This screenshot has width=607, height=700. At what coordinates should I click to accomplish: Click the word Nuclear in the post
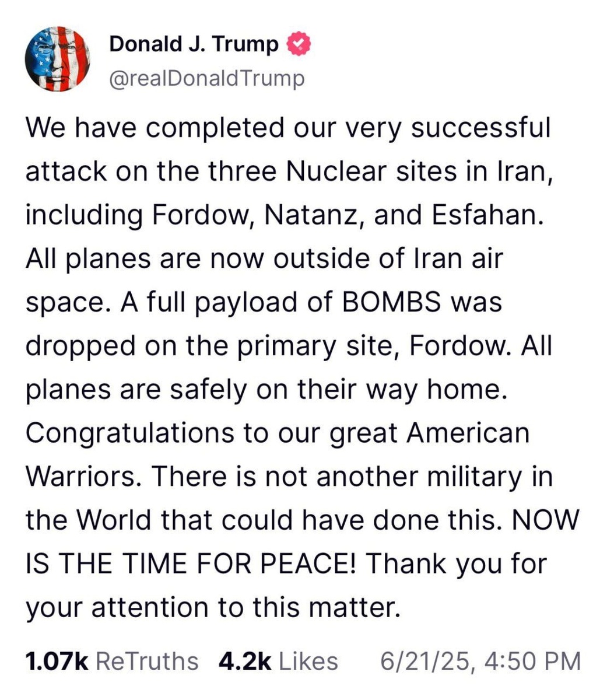(337, 171)
